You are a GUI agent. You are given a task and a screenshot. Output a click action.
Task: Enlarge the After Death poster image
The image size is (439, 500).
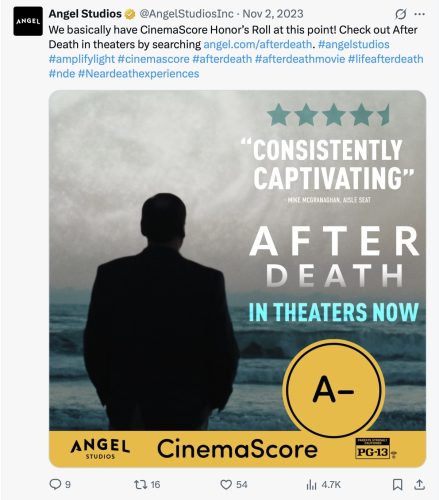(237, 279)
